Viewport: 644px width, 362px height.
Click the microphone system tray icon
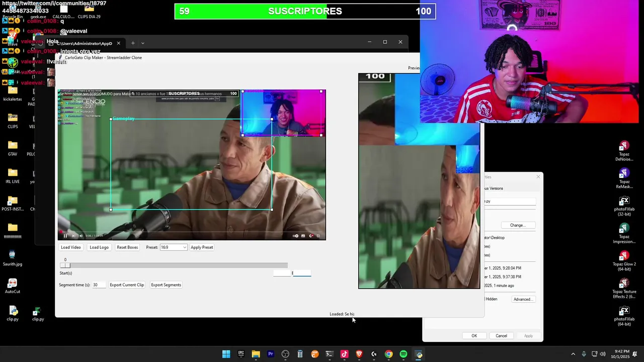584,354
